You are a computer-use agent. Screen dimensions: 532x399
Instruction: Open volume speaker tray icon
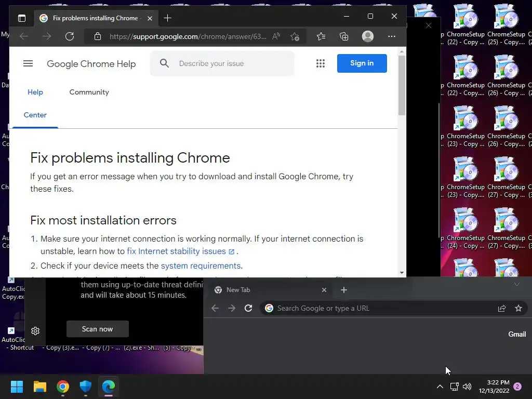coord(467,387)
